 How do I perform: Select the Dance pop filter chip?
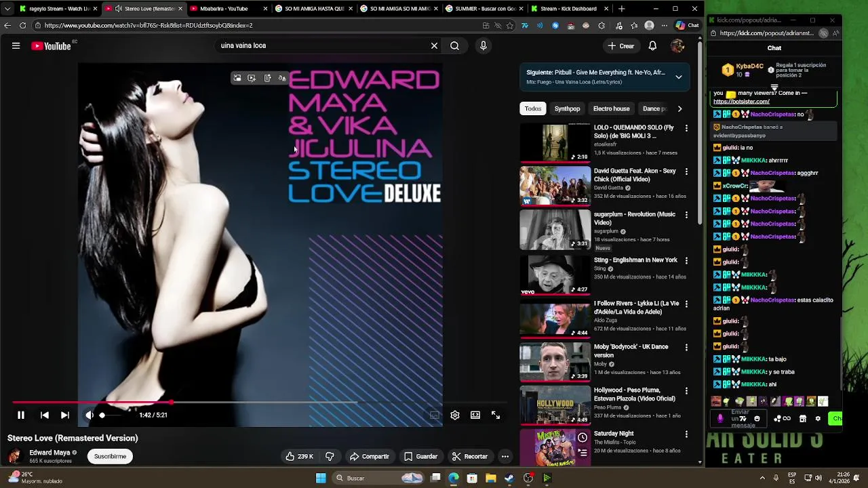click(x=654, y=108)
